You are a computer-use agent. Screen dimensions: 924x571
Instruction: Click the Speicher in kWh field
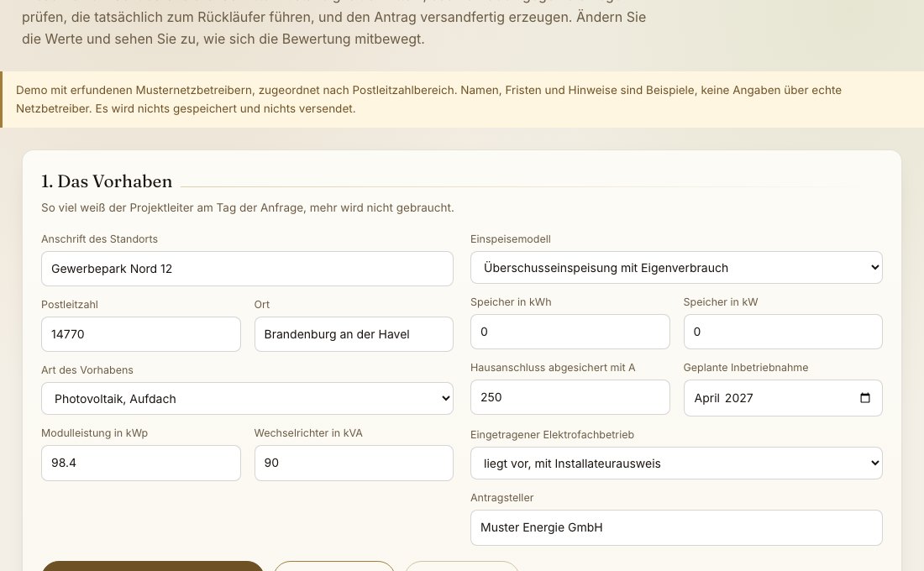pyautogui.click(x=570, y=331)
